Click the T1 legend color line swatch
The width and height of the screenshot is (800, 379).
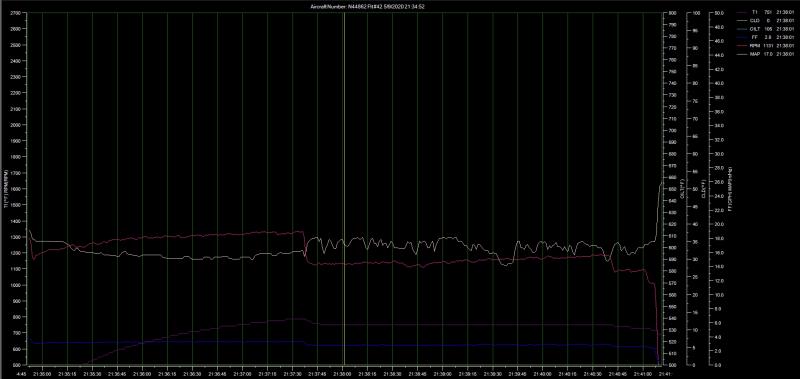(742, 12)
